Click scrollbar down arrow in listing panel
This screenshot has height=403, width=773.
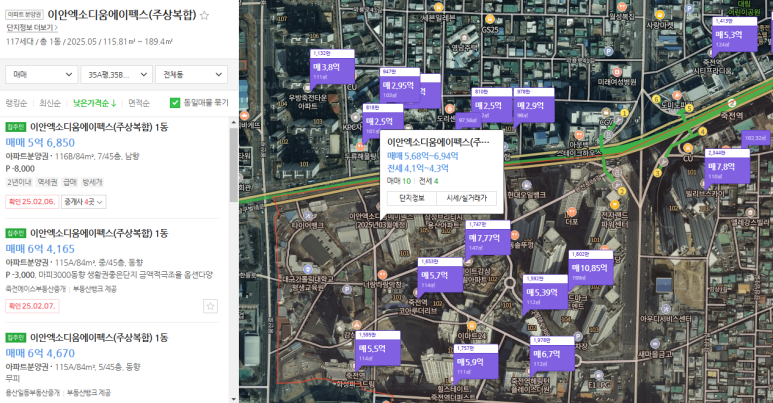coord(234,398)
